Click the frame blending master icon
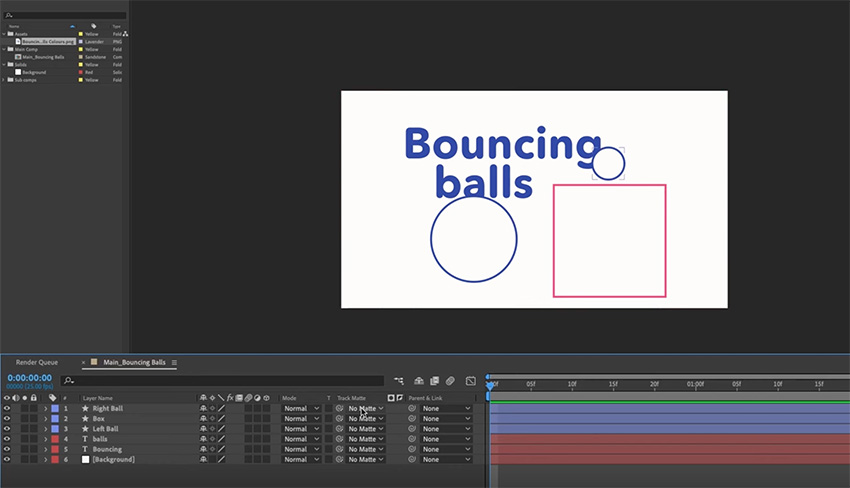850x488 pixels. (435, 381)
